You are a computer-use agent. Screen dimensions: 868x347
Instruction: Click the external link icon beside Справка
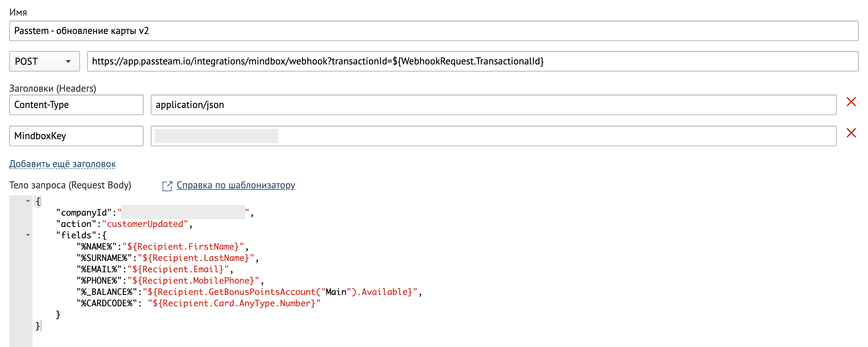click(x=167, y=186)
